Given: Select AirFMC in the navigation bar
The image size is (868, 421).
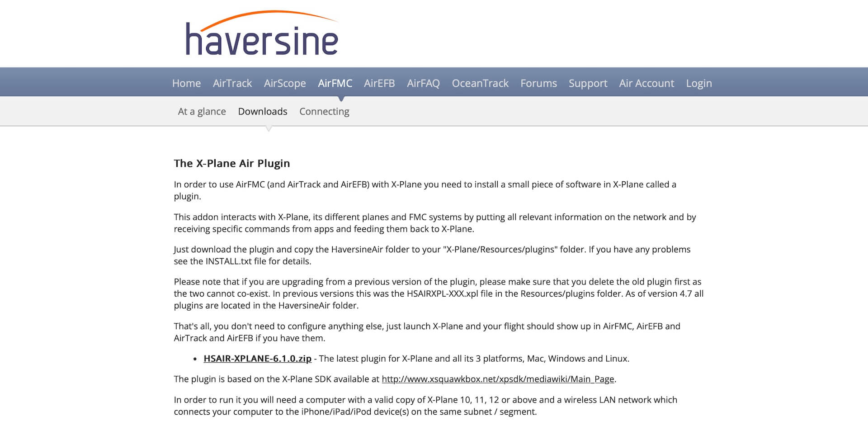Looking at the screenshot, I should [335, 83].
